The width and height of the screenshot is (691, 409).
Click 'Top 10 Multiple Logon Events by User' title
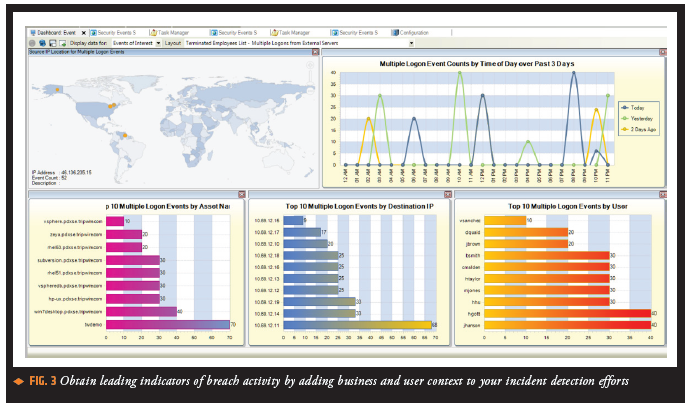click(568, 206)
